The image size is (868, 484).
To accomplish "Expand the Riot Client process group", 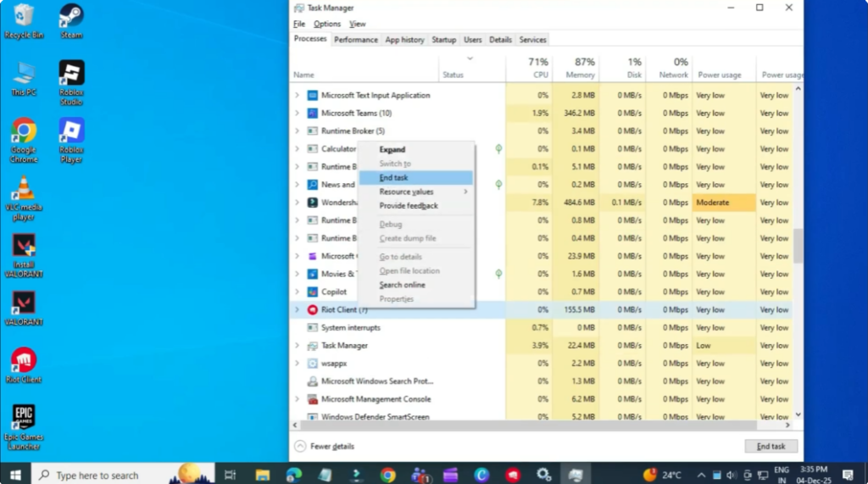I will pyautogui.click(x=297, y=309).
